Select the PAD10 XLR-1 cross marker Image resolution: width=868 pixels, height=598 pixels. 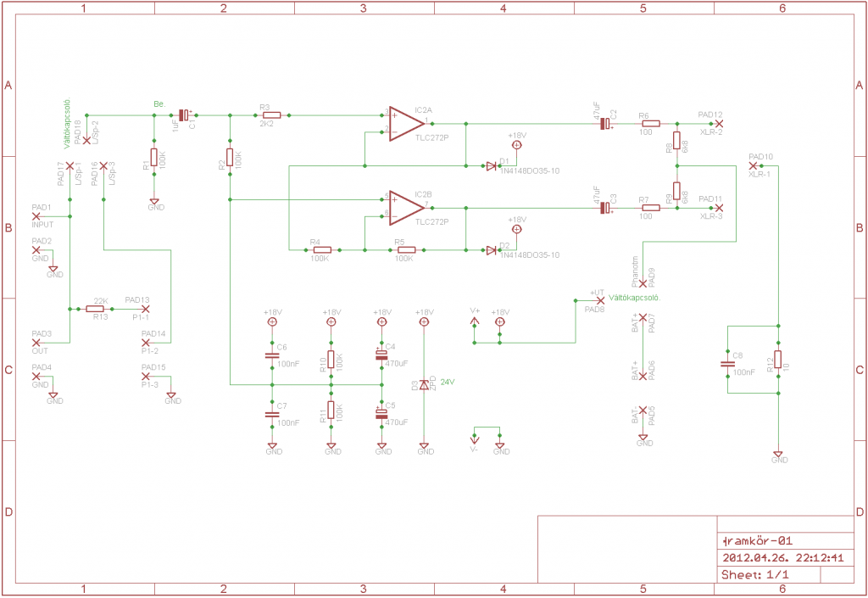(753, 165)
